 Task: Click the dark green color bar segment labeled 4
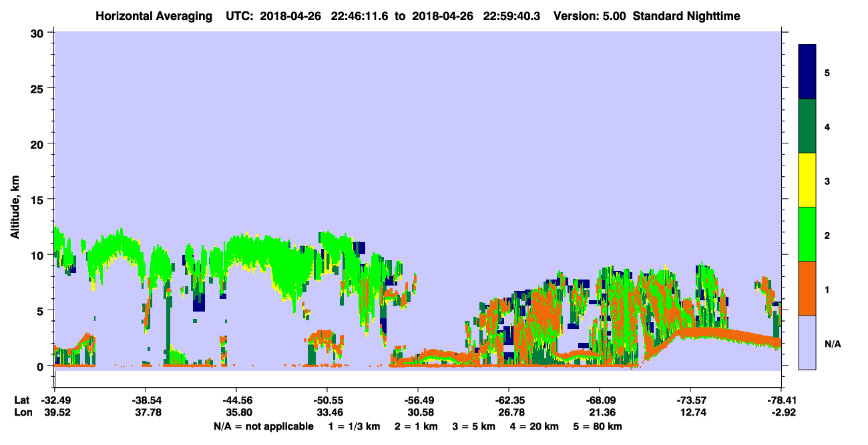coord(807,126)
